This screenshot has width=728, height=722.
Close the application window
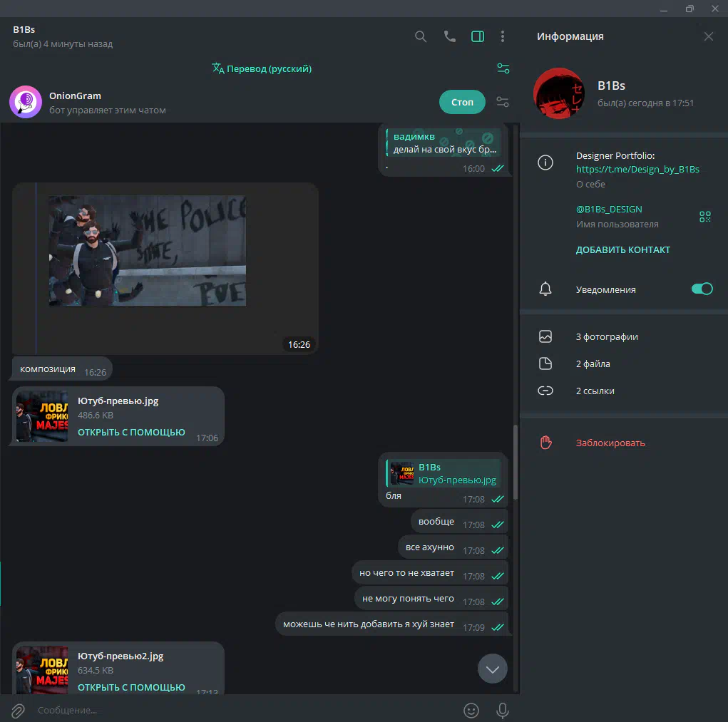point(715,9)
